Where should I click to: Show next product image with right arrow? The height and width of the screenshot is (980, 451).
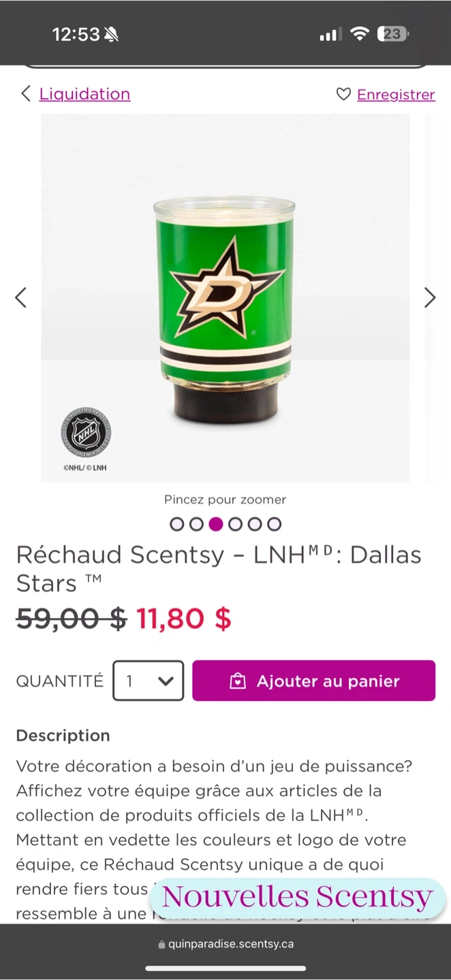pos(430,297)
